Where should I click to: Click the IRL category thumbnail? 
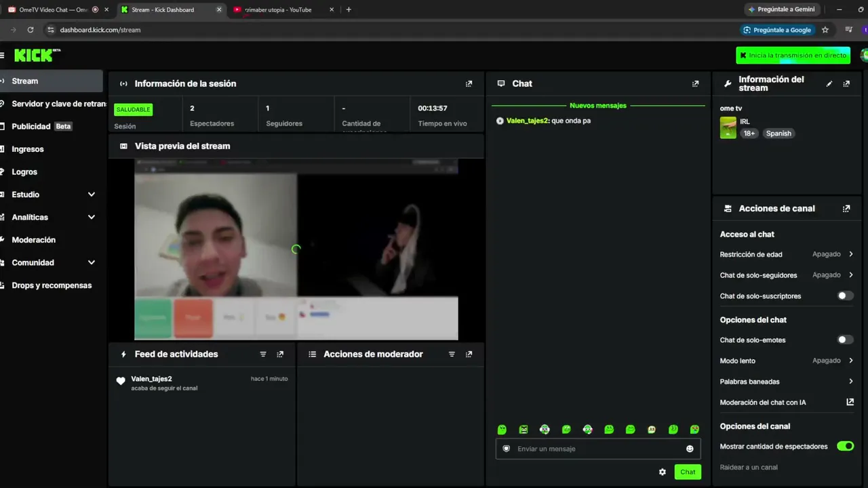pyautogui.click(x=728, y=128)
